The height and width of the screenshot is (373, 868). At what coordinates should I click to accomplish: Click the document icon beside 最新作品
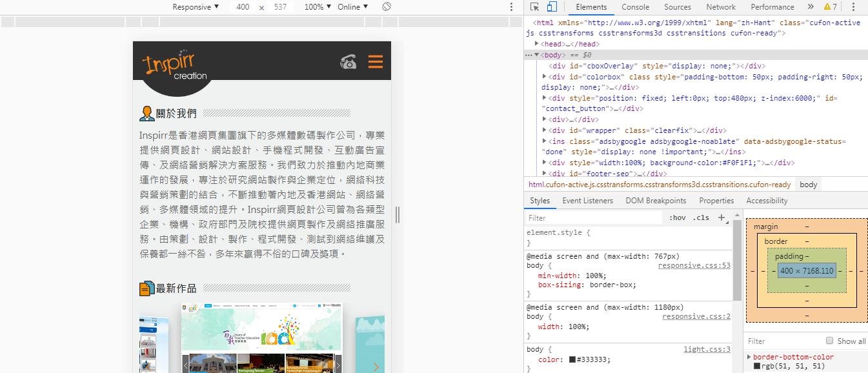(x=146, y=288)
